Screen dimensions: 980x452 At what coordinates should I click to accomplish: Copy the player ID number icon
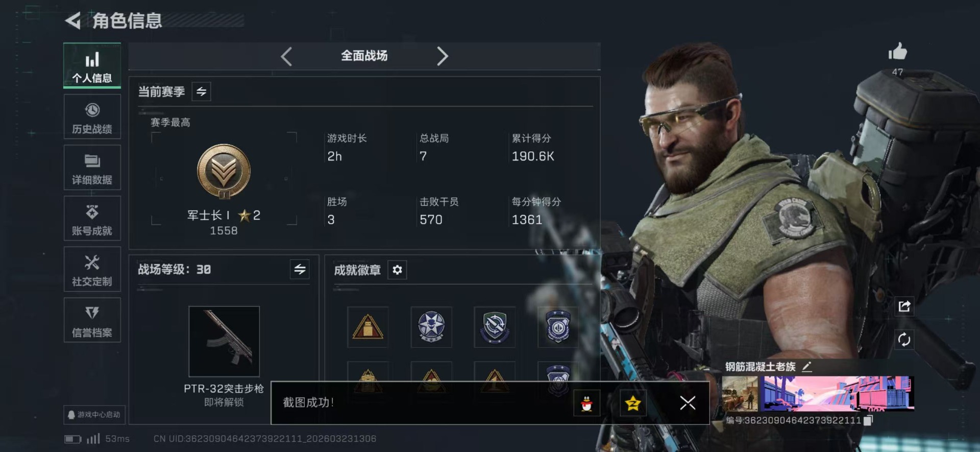click(869, 420)
